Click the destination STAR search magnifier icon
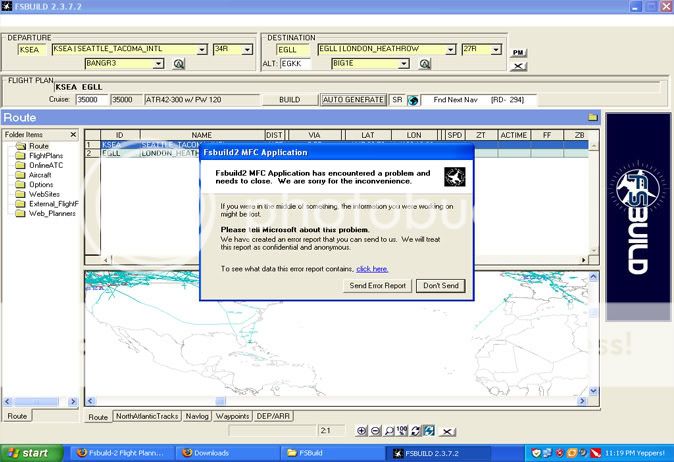This screenshot has height=462, width=674. pyautogui.click(x=424, y=64)
